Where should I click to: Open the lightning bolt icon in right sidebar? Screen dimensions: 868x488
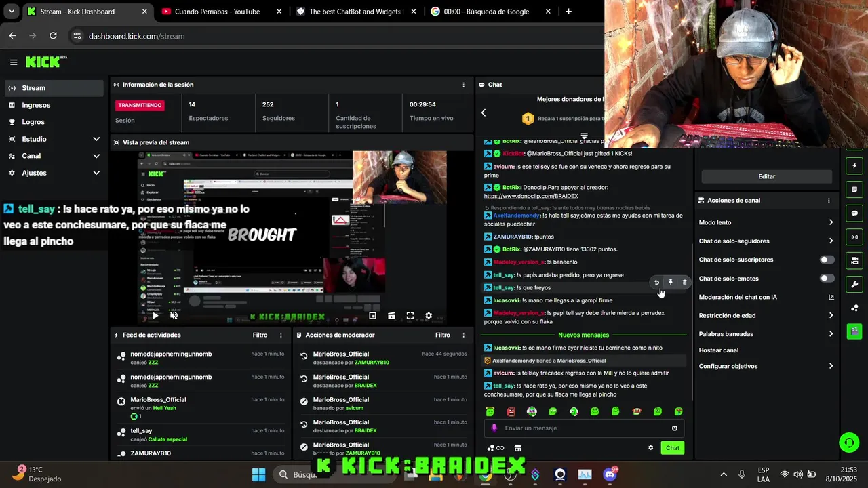pyautogui.click(x=854, y=166)
